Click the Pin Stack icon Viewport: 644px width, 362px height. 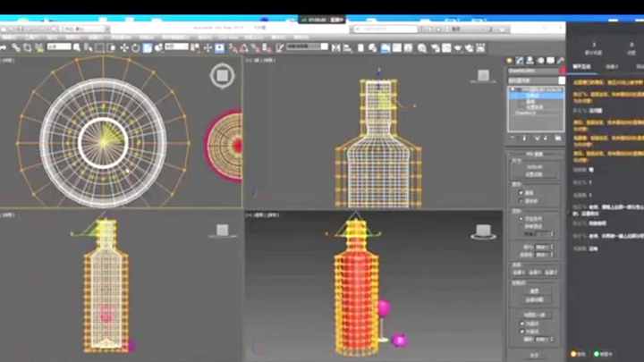click(x=513, y=139)
